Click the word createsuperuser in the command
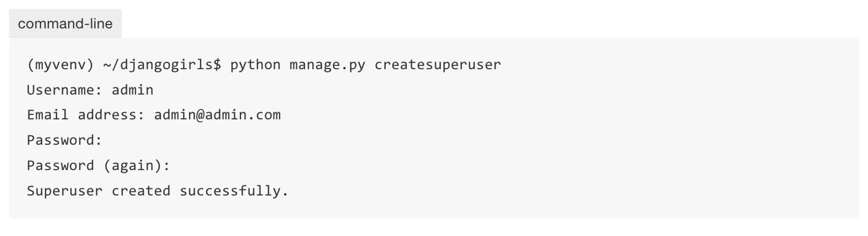This screenshot has width=868, height=236. click(x=438, y=65)
